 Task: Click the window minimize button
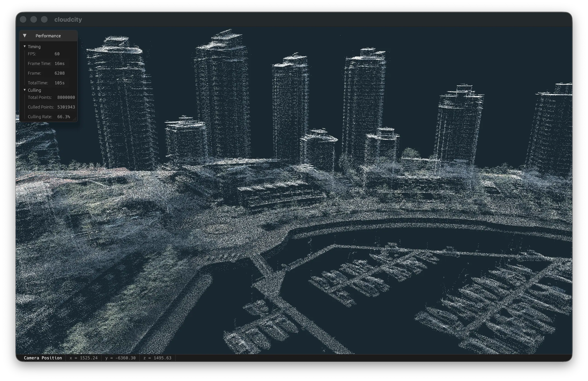(x=34, y=20)
